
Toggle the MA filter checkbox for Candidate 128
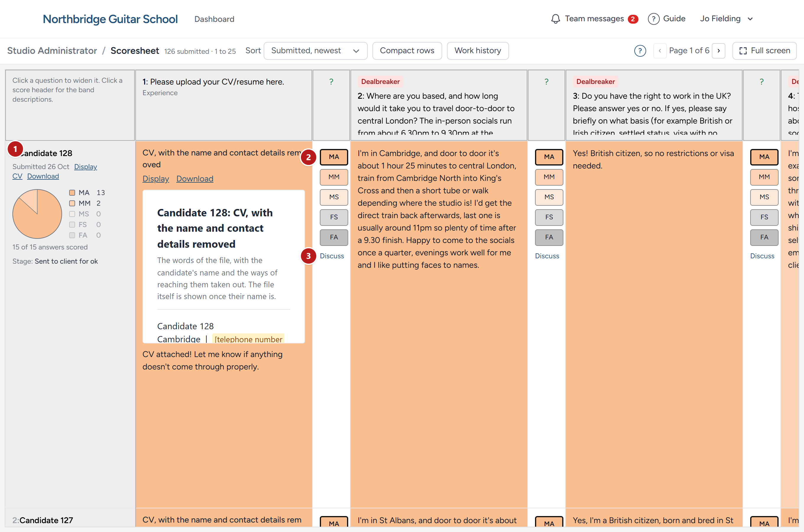click(72, 193)
